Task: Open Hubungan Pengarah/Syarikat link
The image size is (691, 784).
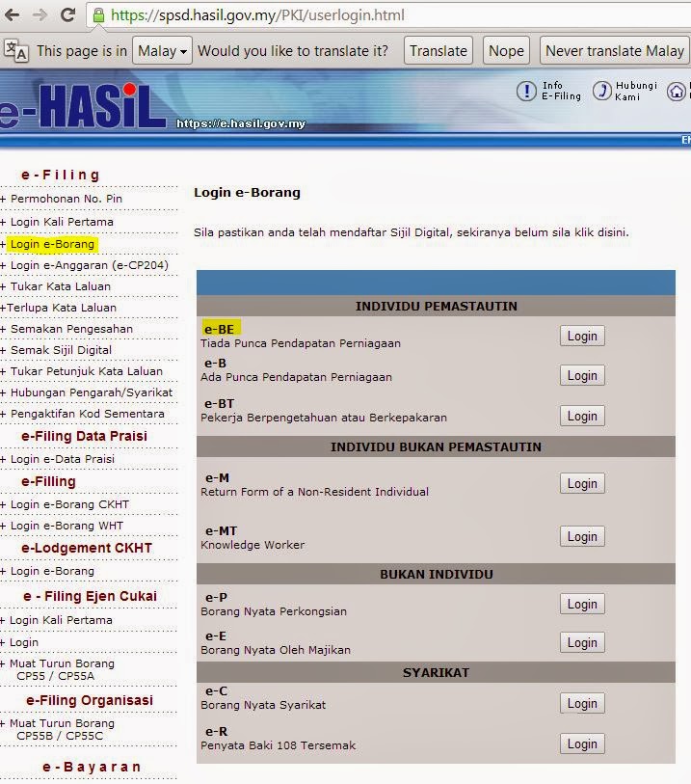Action: (x=92, y=392)
